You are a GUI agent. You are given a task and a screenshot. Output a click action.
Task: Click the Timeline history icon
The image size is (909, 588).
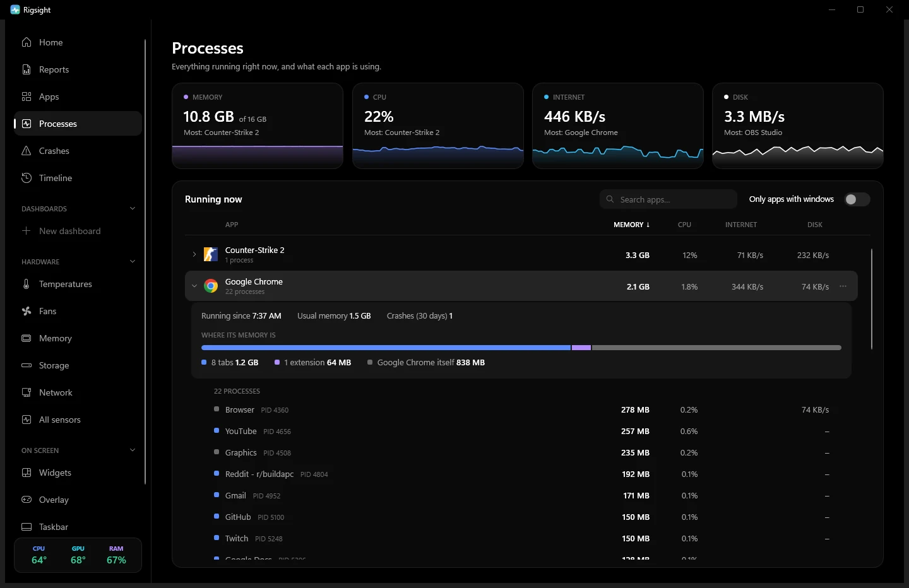coord(27,178)
